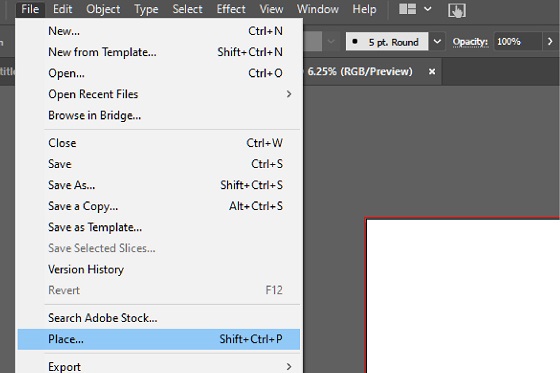Image resolution: width=560 pixels, height=373 pixels.
Task: Expand the Export submenu arrow
Action: 289,366
